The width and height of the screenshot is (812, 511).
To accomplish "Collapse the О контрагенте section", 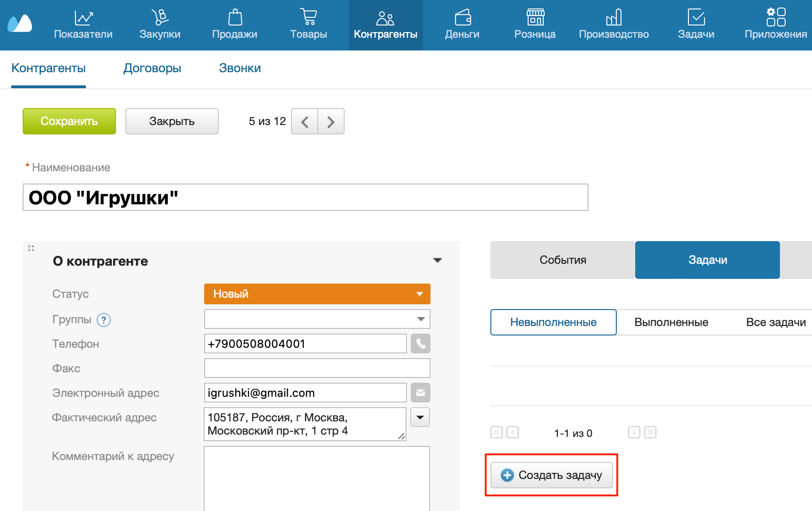I will pyautogui.click(x=438, y=260).
